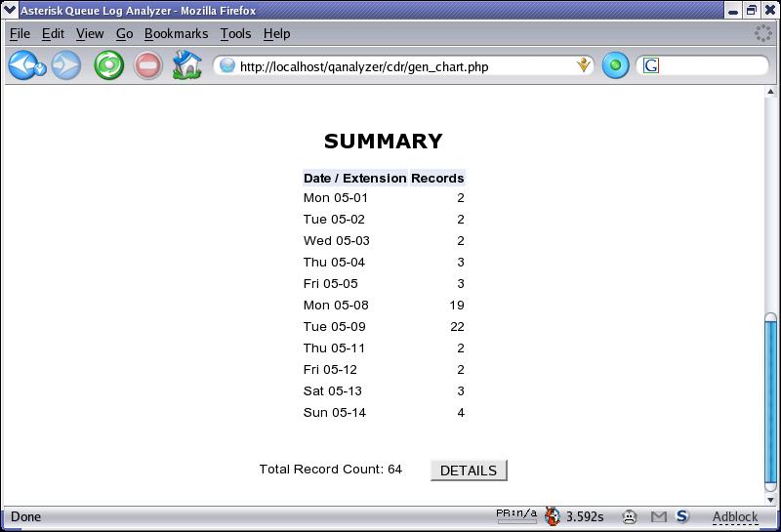Go to the Home page

186,65
